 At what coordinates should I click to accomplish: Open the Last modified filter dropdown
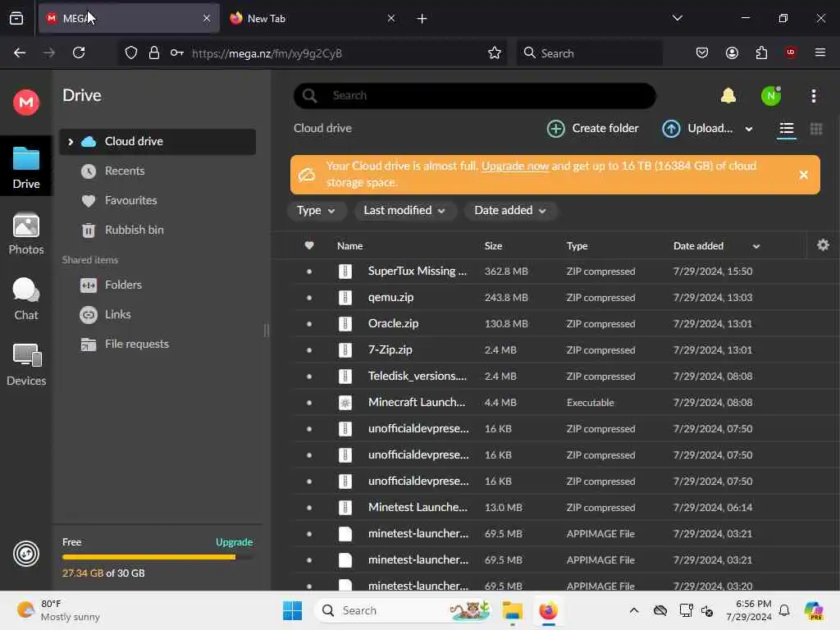(x=405, y=211)
